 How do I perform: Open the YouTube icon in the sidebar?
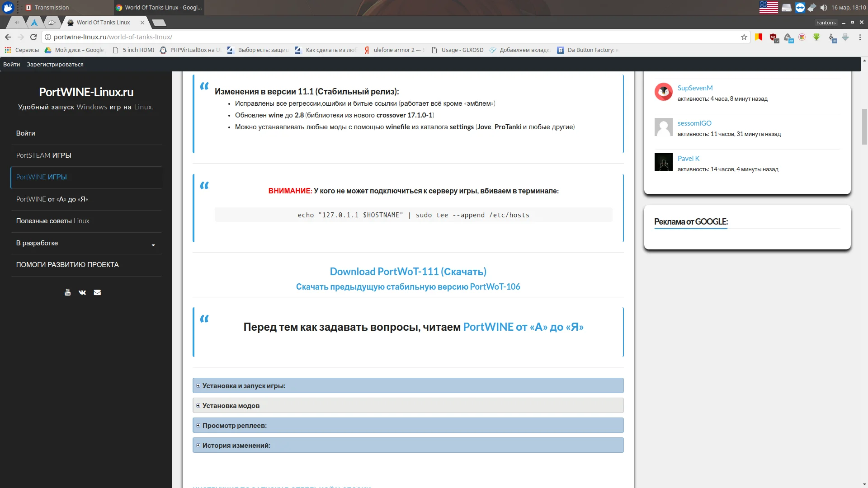[67, 292]
